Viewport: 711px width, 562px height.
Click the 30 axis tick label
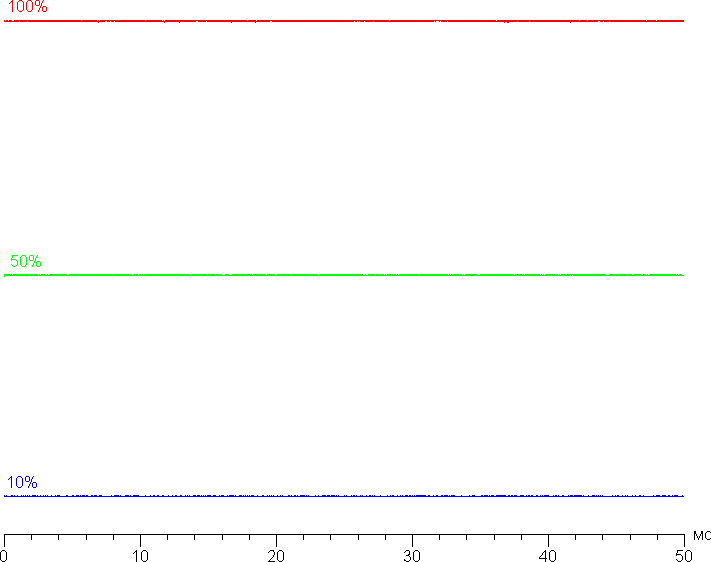[412, 556]
